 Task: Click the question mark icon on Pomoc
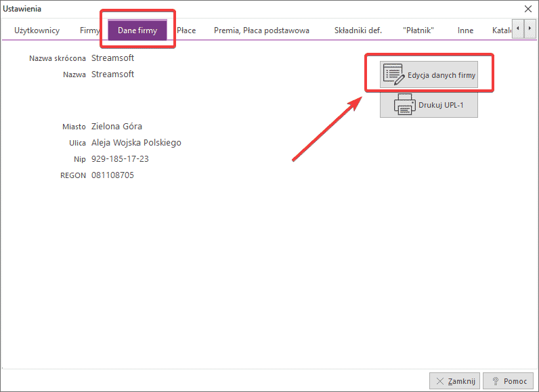[496, 381]
